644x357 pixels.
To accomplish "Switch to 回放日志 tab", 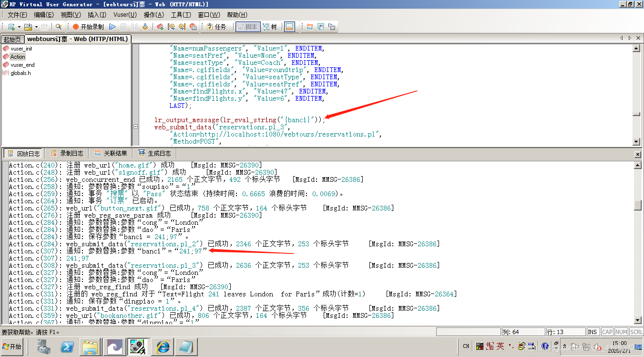I will coord(23,153).
